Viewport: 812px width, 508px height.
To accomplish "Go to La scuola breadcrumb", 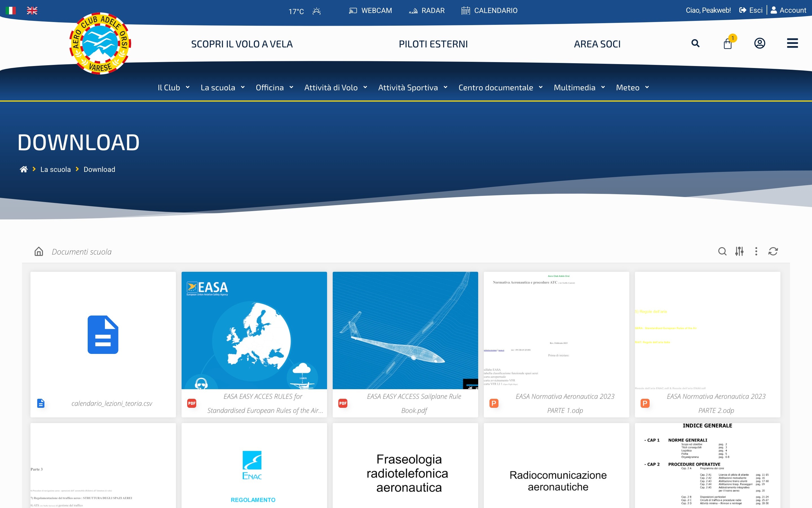I will (x=55, y=169).
